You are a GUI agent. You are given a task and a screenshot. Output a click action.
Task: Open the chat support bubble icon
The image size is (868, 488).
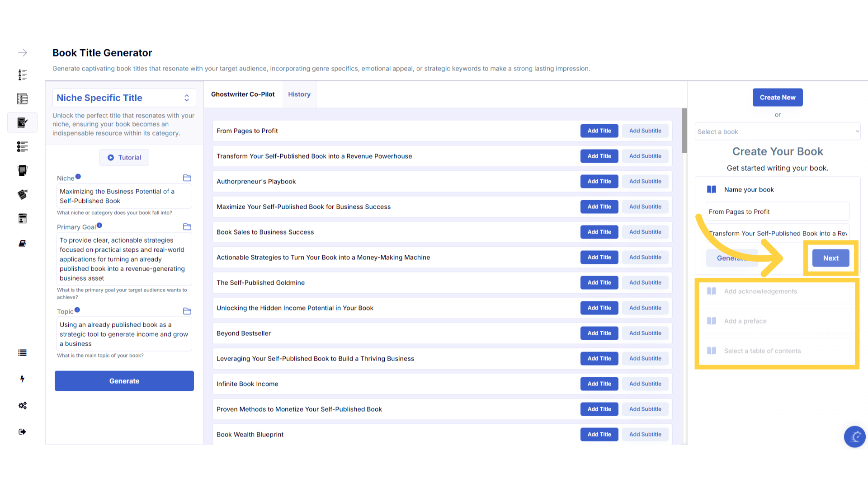854,436
